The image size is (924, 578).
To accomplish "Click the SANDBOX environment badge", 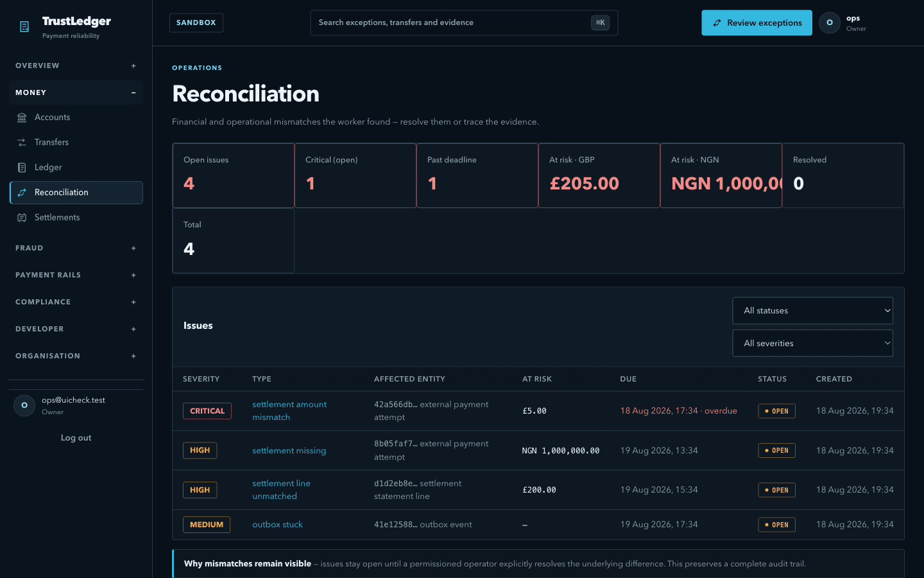I will [x=196, y=22].
